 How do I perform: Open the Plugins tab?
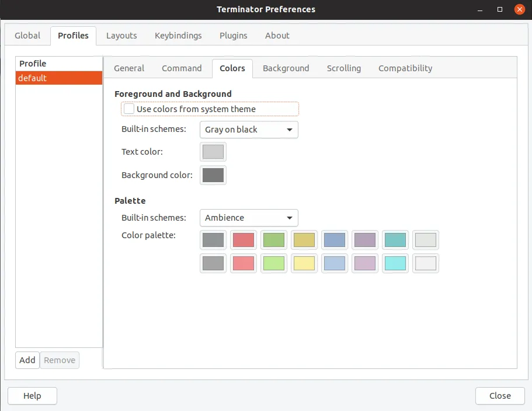click(x=234, y=36)
